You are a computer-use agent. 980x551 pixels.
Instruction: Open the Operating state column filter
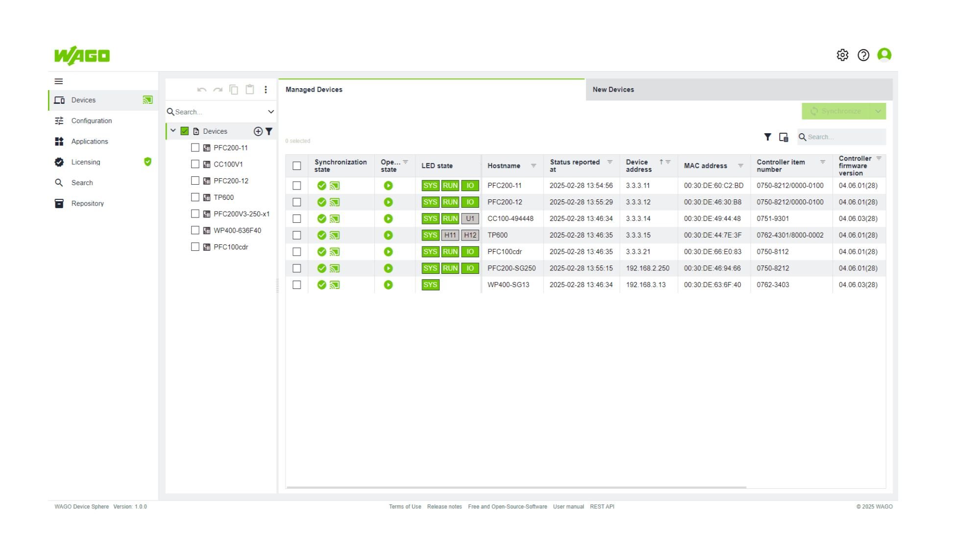(406, 162)
